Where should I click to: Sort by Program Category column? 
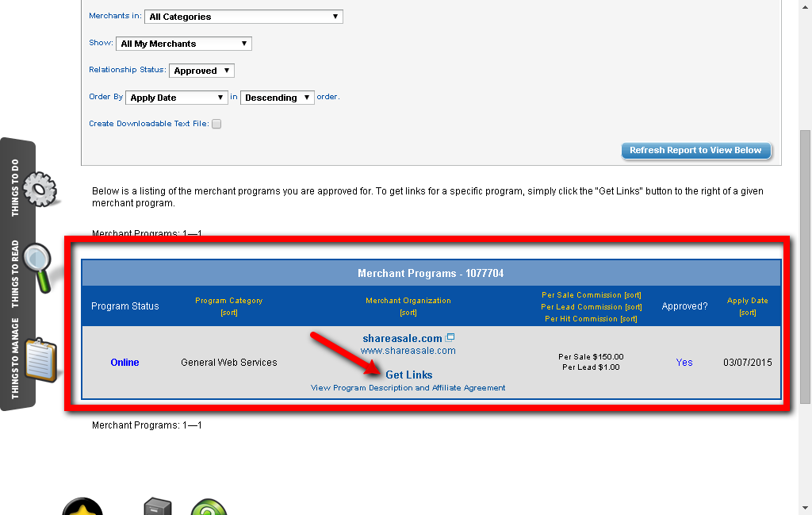(228, 313)
